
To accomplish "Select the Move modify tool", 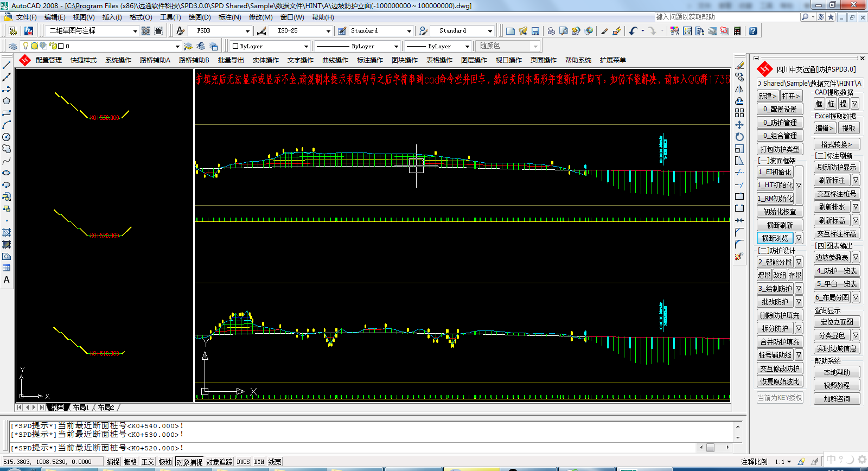I will coord(739,125).
